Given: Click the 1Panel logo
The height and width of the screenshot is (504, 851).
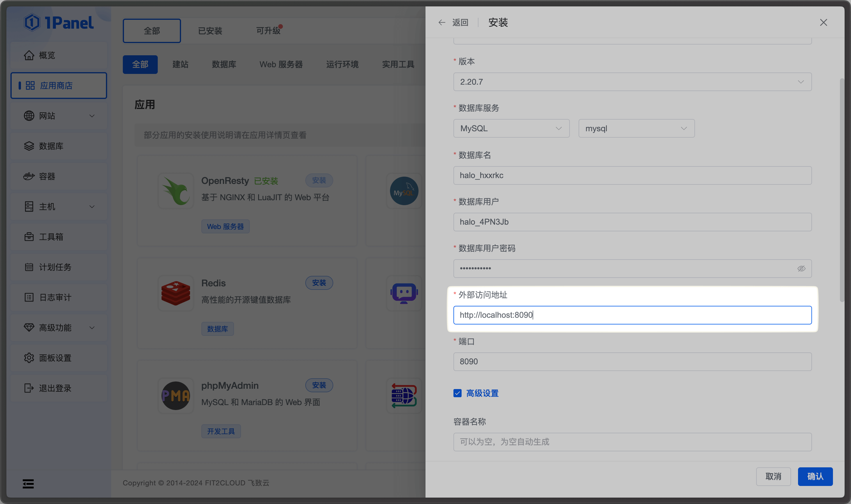Looking at the screenshot, I should (x=59, y=23).
